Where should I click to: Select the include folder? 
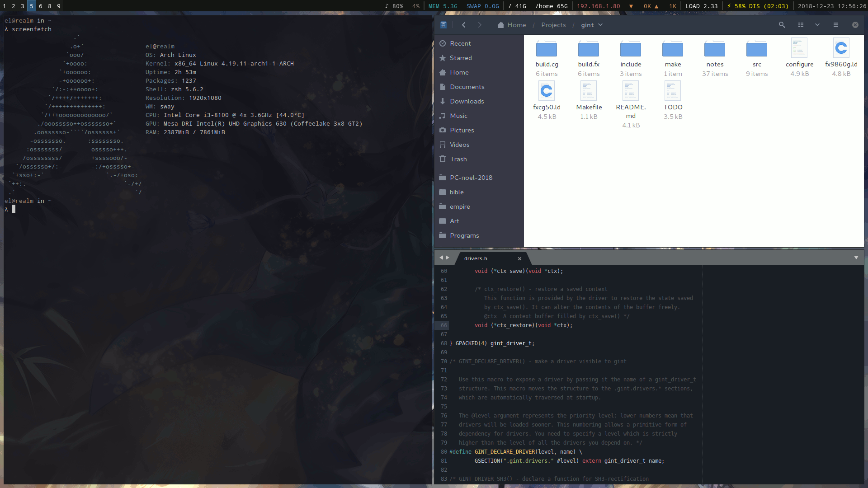tap(631, 57)
